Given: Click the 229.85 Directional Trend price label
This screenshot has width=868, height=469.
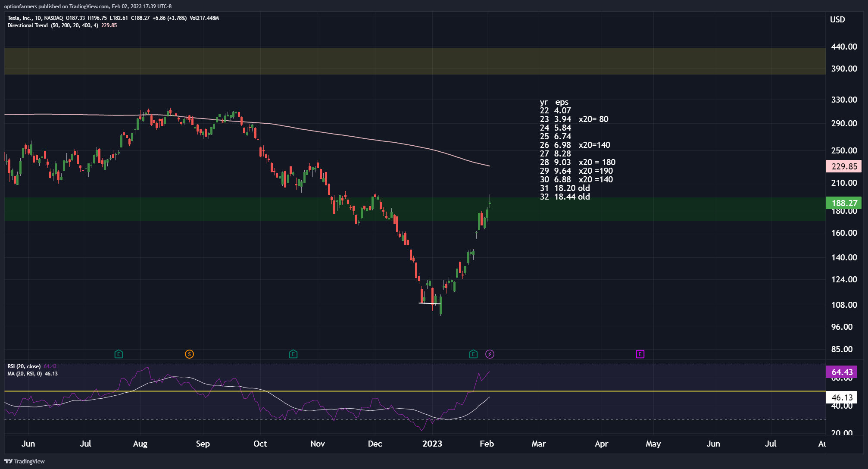Looking at the screenshot, I should click(x=844, y=166).
